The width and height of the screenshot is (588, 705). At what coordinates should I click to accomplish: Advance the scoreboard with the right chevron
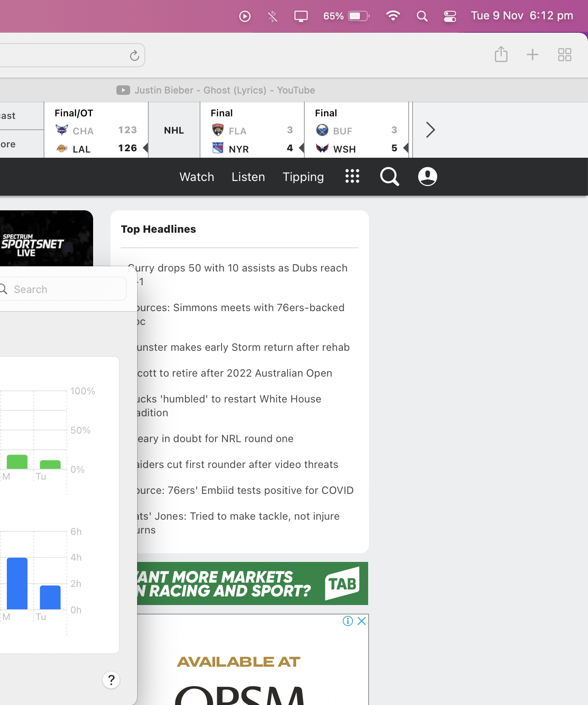coord(430,130)
